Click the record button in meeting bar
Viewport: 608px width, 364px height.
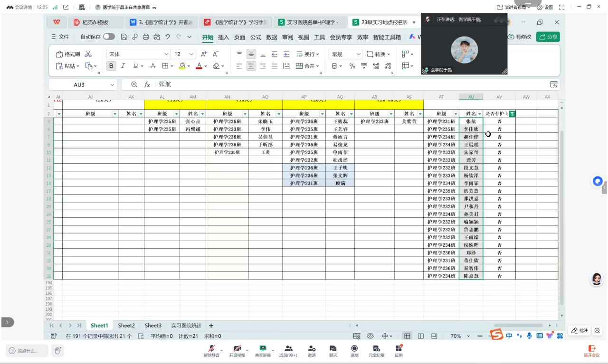(354, 351)
